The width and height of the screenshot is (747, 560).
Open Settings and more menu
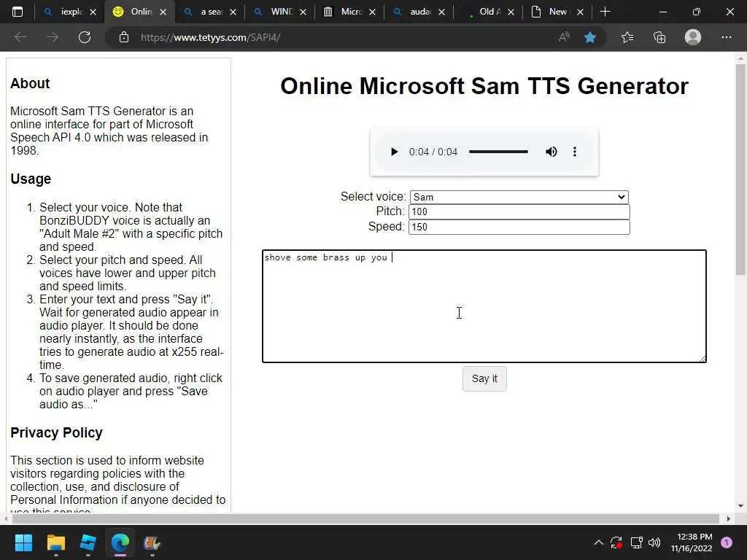(x=726, y=37)
